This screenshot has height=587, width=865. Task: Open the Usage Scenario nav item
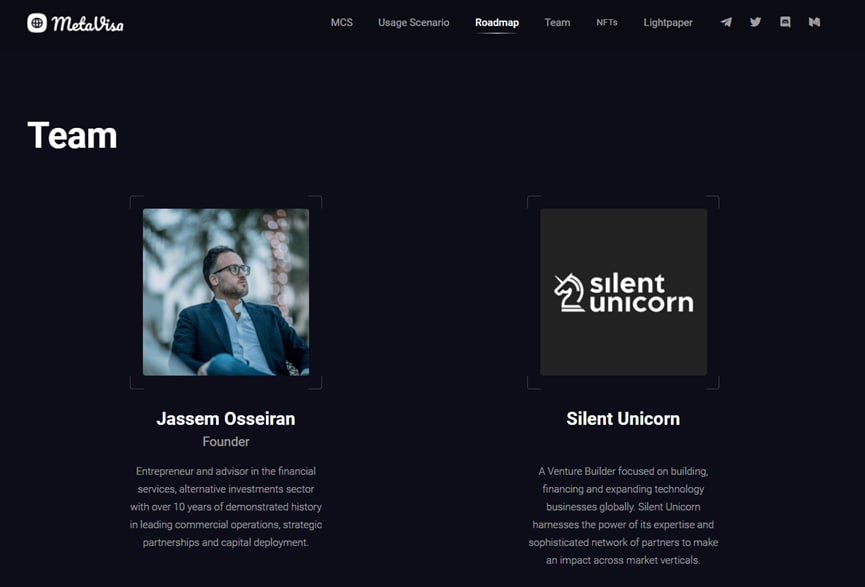point(414,23)
